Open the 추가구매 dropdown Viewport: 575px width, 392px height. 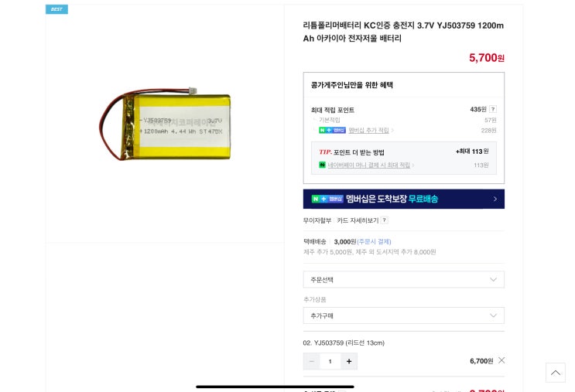point(403,315)
